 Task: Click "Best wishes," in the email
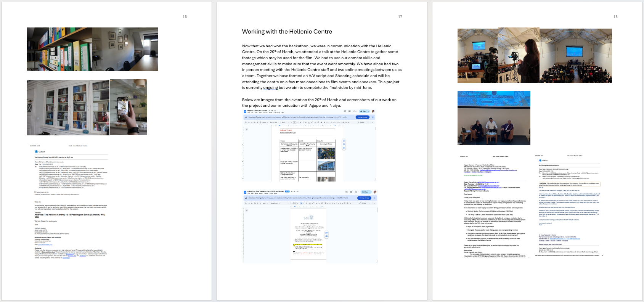468,250
